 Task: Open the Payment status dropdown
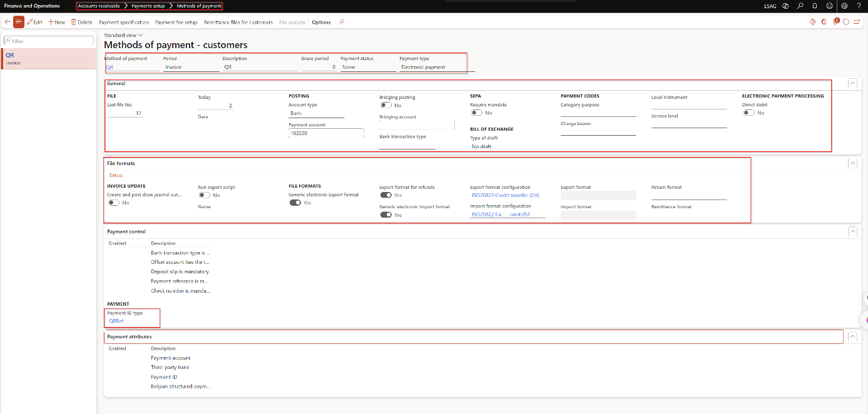368,67
